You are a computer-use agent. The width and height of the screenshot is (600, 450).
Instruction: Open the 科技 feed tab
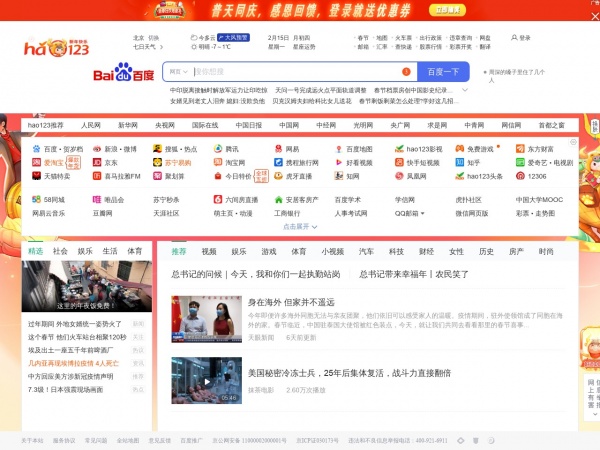pyautogui.click(x=396, y=251)
